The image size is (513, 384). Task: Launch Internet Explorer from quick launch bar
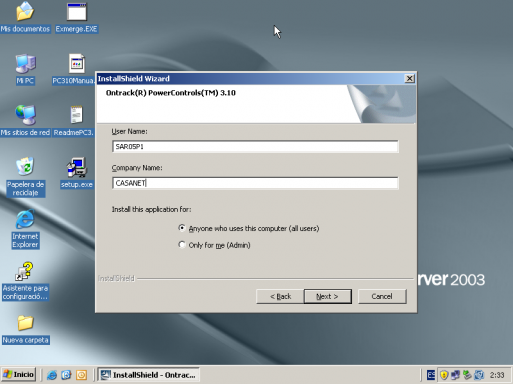[x=52, y=375]
